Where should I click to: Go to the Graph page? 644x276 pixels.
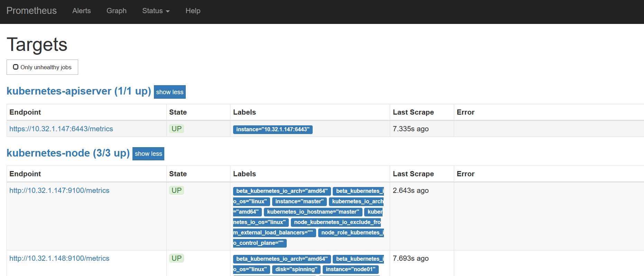[x=117, y=11]
